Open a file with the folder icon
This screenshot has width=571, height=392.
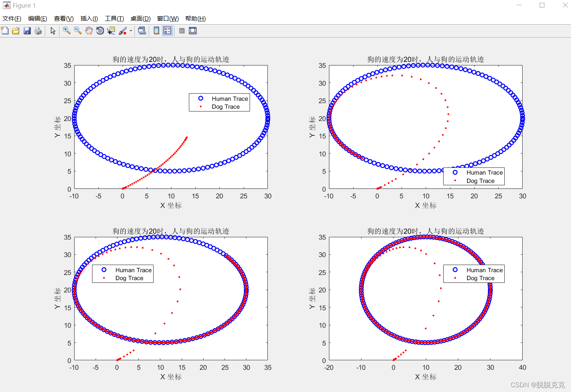click(16, 31)
